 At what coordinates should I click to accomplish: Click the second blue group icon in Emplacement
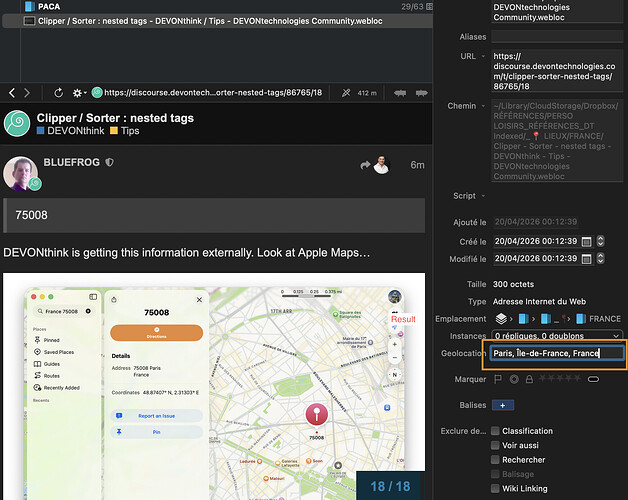click(545, 319)
